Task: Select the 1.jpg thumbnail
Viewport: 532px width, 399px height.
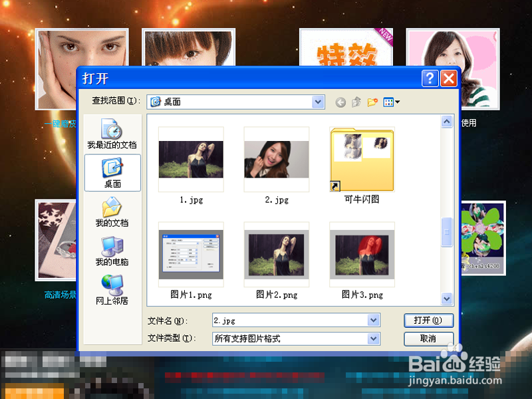Action: [191, 160]
